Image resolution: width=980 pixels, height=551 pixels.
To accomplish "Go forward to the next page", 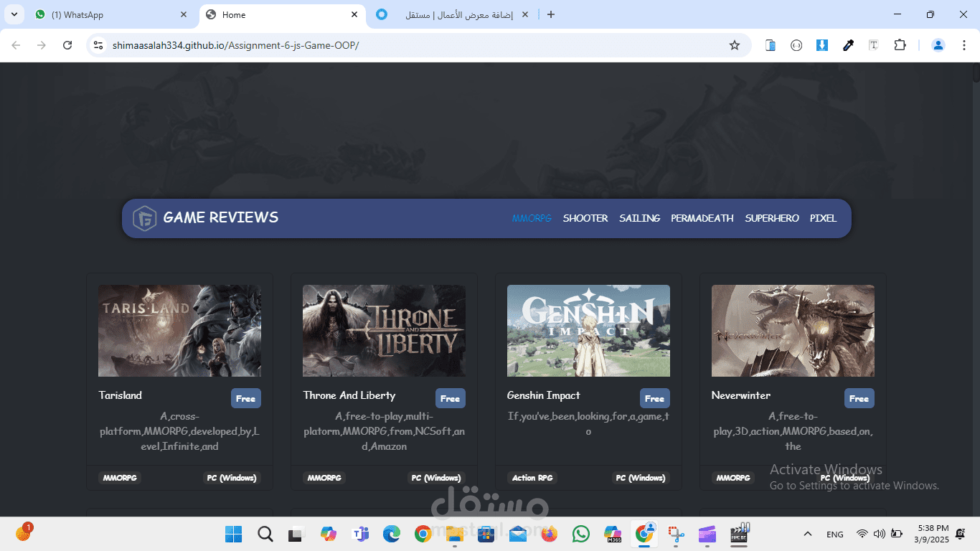I will point(42,45).
